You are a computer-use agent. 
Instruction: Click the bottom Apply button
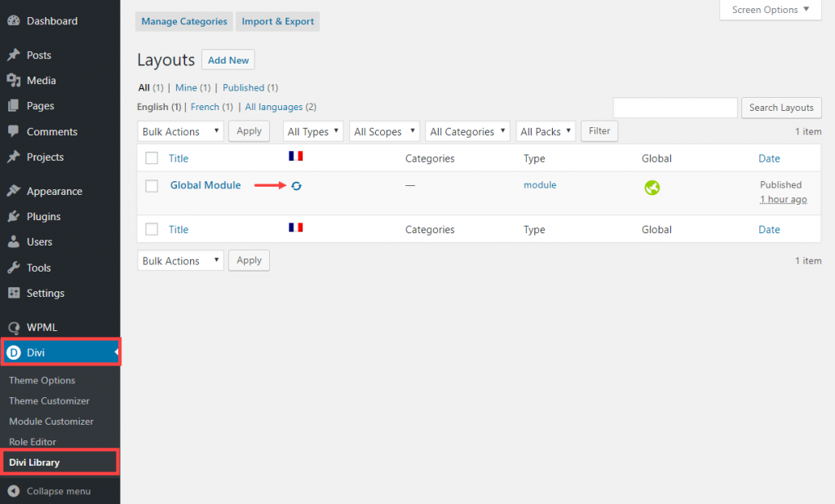pyautogui.click(x=249, y=260)
